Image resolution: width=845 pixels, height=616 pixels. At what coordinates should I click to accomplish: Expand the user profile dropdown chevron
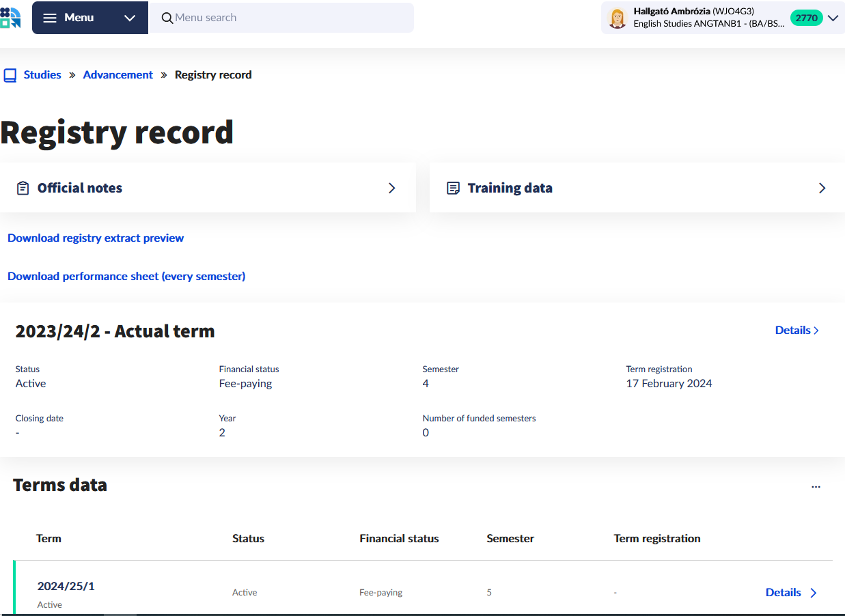point(833,18)
